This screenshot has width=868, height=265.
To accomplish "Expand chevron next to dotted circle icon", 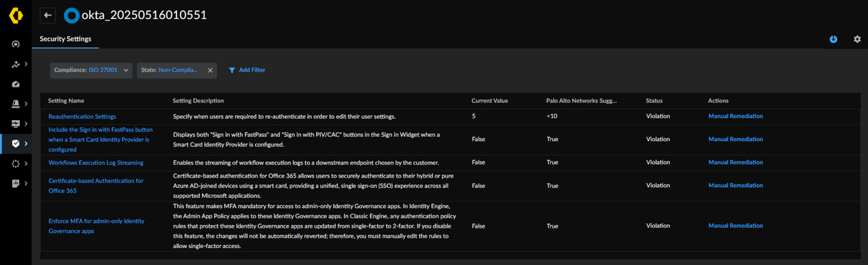I will 26,163.
